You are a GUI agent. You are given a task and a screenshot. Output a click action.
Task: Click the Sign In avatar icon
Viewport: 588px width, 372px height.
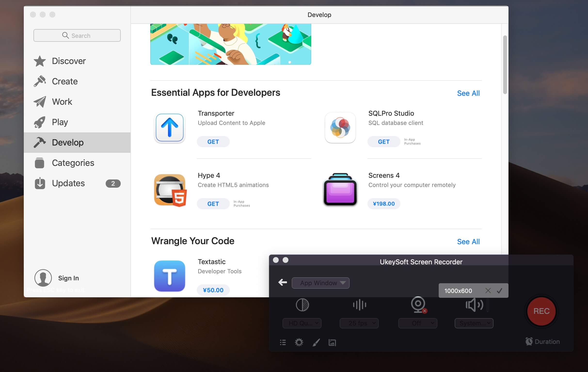[x=43, y=278]
